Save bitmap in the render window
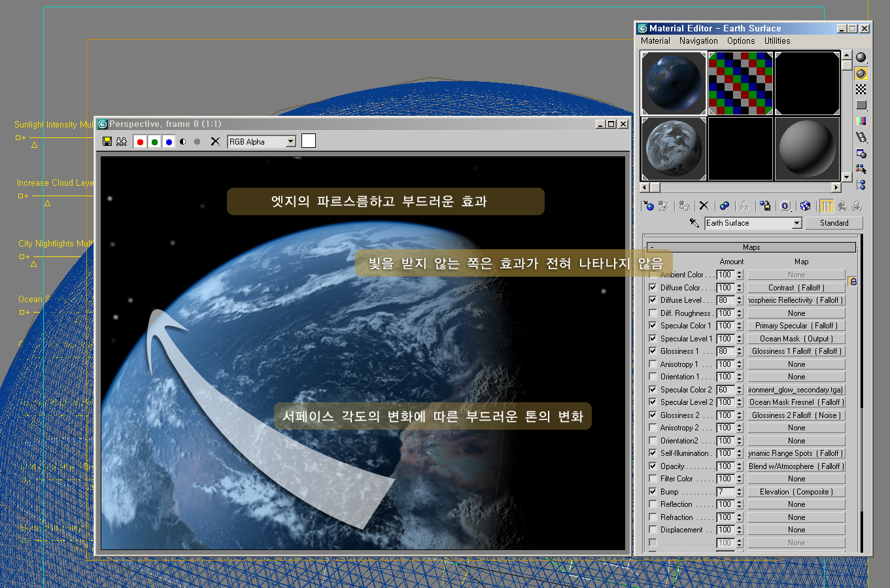This screenshot has width=890, height=588. (107, 141)
